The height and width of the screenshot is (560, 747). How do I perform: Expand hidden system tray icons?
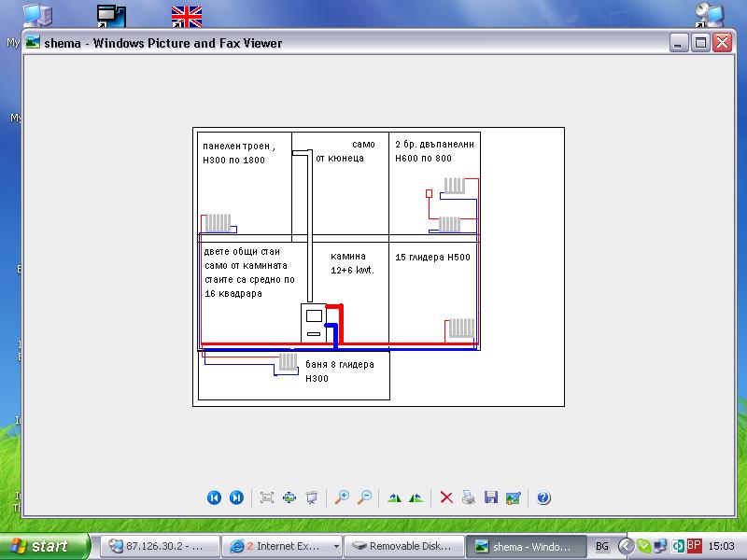click(627, 546)
